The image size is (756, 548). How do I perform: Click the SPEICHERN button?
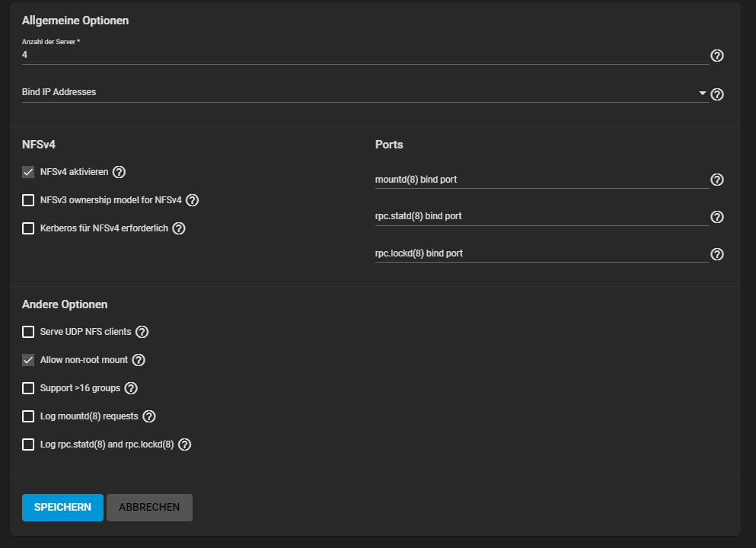pyautogui.click(x=62, y=508)
